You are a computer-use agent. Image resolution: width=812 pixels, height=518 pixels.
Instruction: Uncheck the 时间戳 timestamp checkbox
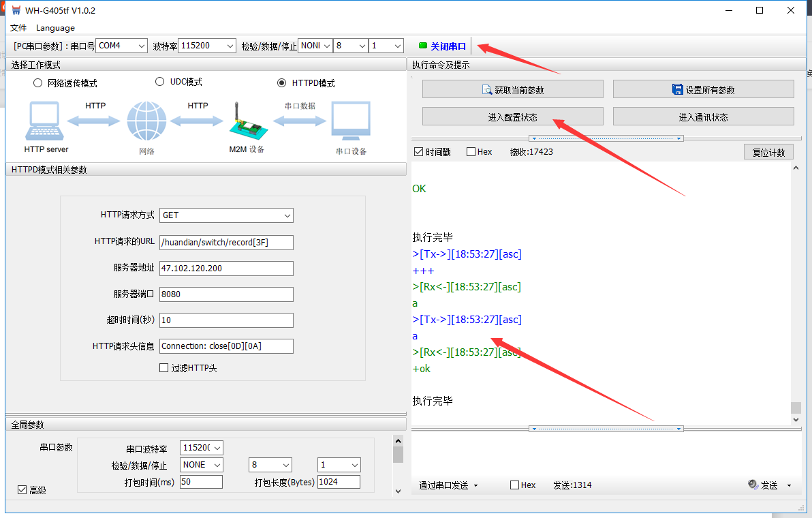(x=419, y=152)
